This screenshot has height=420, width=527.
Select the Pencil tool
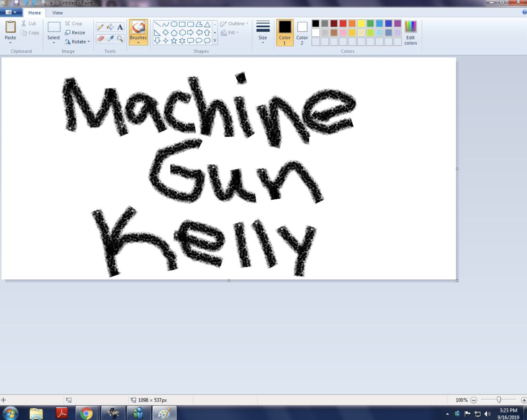(100, 27)
